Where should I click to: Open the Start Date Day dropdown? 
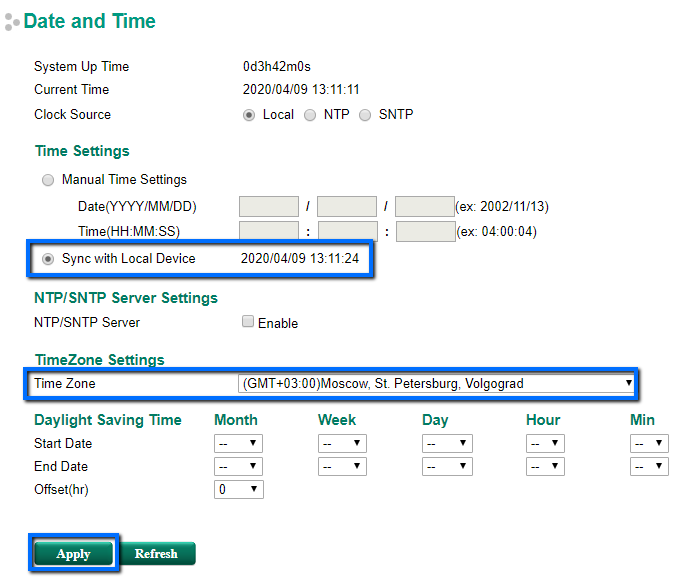pyautogui.click(x=446, y=443)
